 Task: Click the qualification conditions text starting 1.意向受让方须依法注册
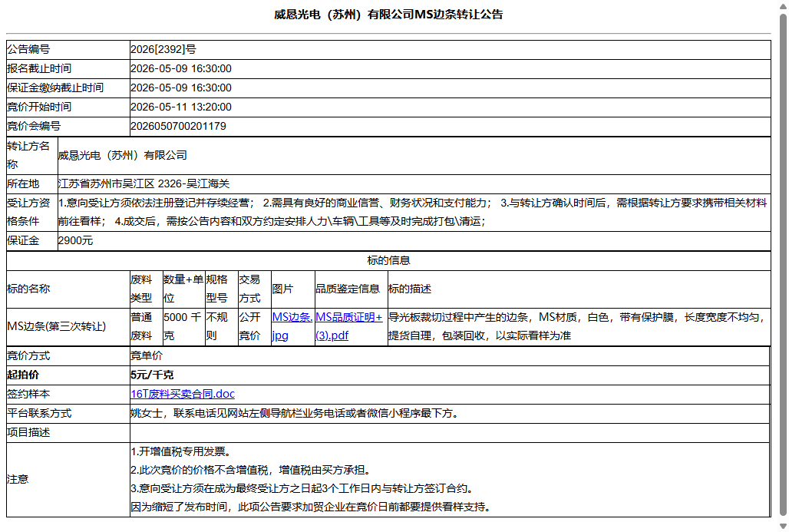413,212
